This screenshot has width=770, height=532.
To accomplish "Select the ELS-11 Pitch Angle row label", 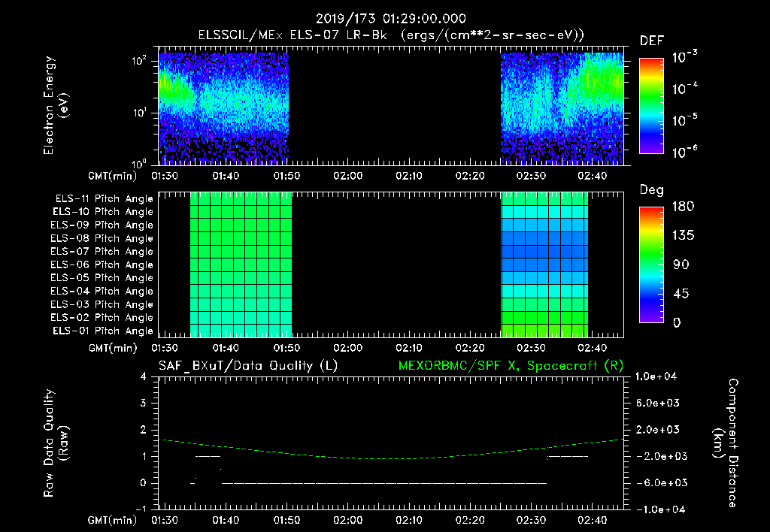I will [x=104, y=199].
